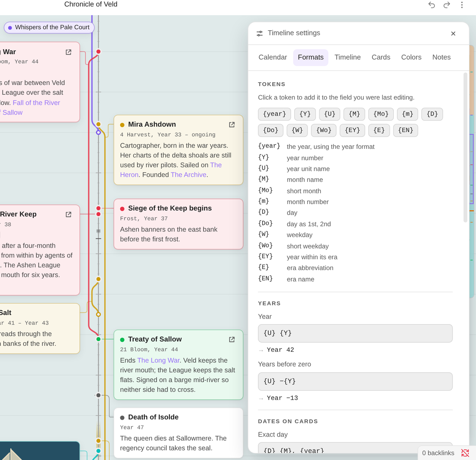
Task: Switch to the Calendar tab
Action: (x=273, y=58)
